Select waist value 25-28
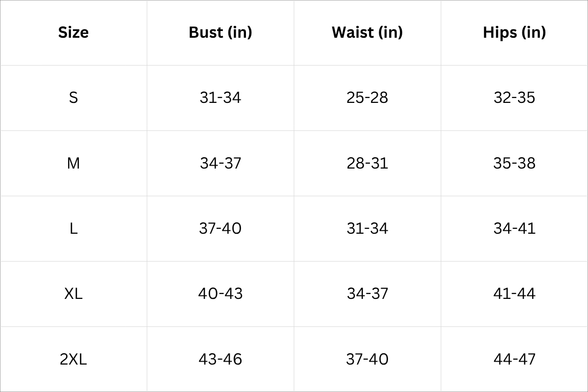Screen dimensions: 588x392 click(367, 98)
